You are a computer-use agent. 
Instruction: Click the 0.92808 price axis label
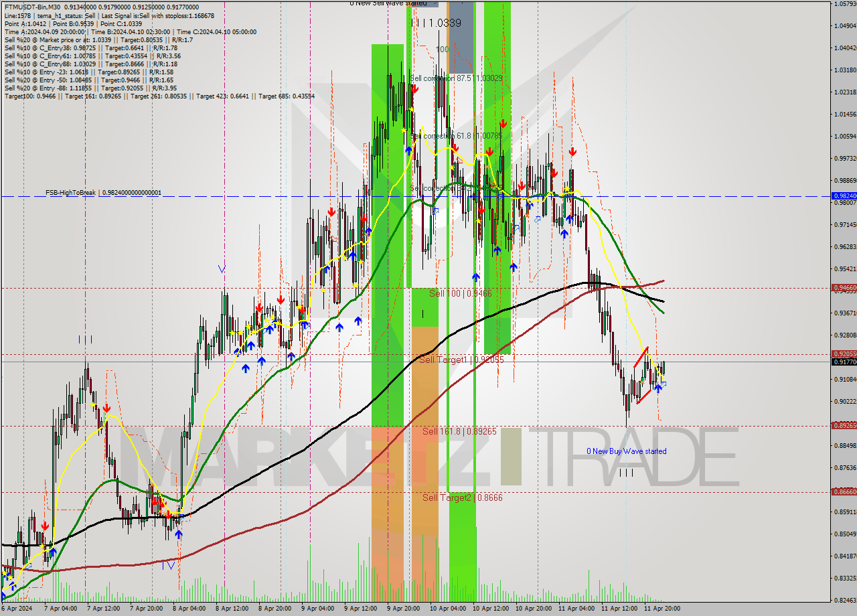point(844,335)
